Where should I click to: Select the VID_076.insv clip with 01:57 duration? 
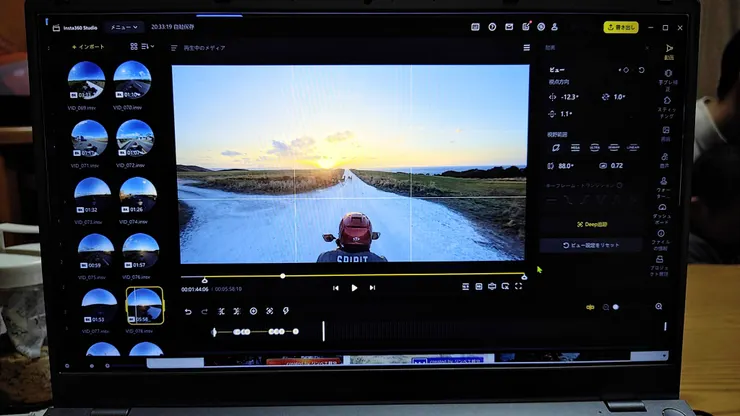(x=141, y=252)
